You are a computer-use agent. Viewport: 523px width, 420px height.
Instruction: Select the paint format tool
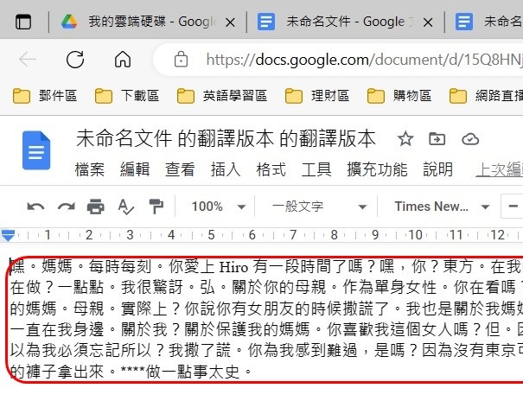156,207
